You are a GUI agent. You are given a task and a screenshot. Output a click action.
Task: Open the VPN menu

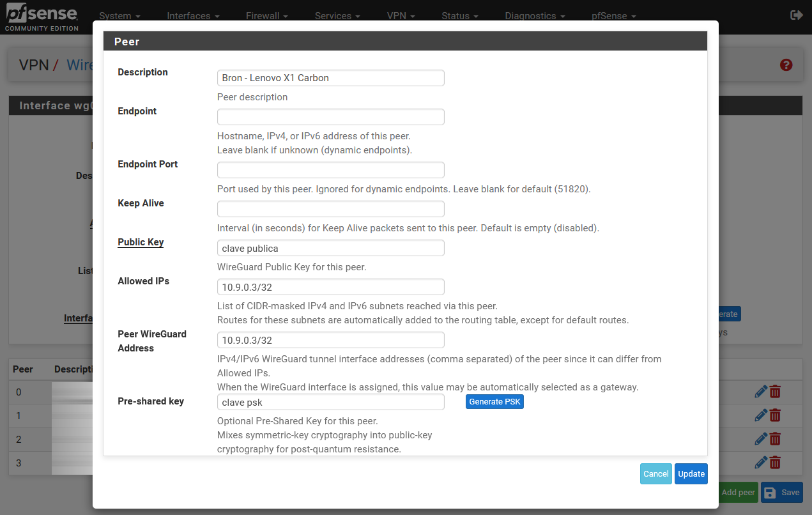(401, 16)
